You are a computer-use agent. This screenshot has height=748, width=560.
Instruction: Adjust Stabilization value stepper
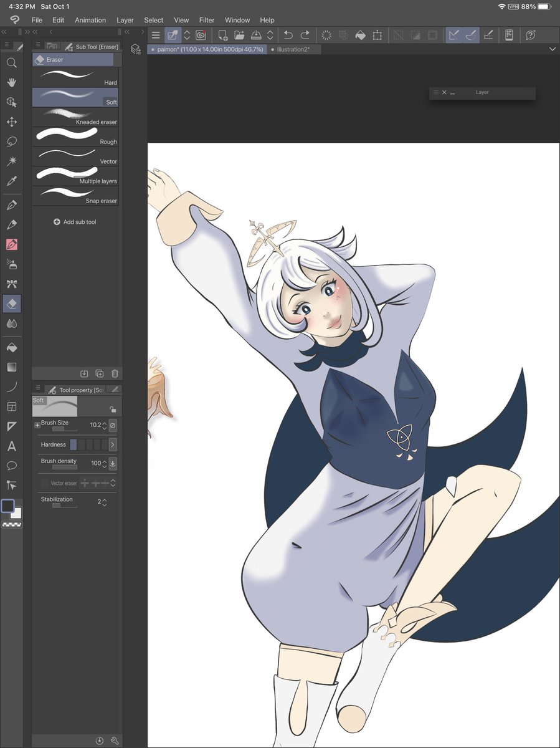click(x=104, y=502)
